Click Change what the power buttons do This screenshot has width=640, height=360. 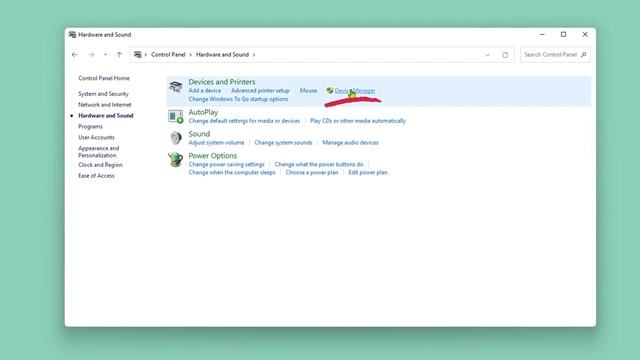click(319, 164)
